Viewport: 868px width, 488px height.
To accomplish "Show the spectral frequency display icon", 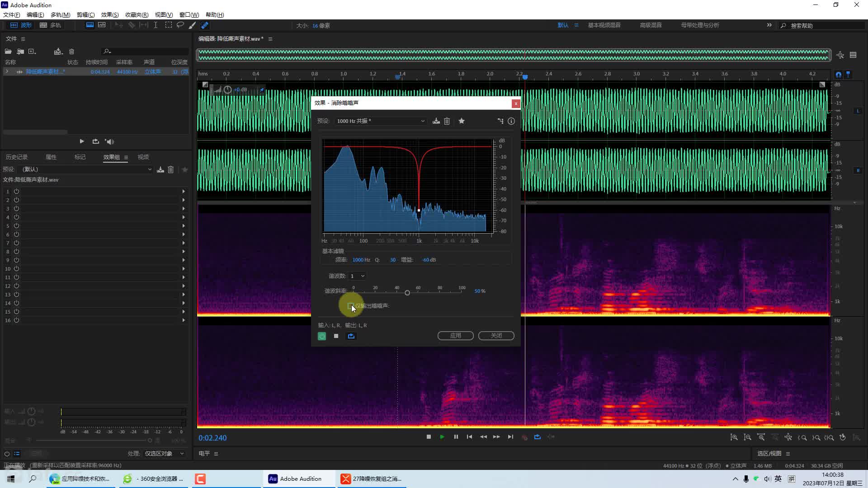I will pyautogui.click(x=90, y=25).
